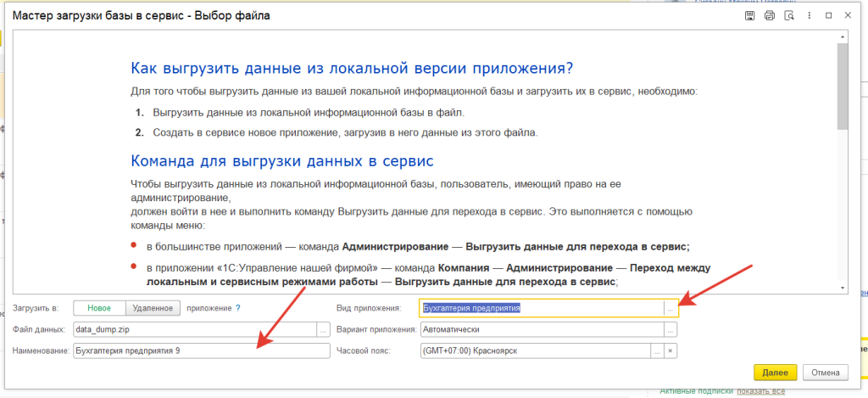Click the printer icon in title bar
868x398 pixels.
click(769, 15)
